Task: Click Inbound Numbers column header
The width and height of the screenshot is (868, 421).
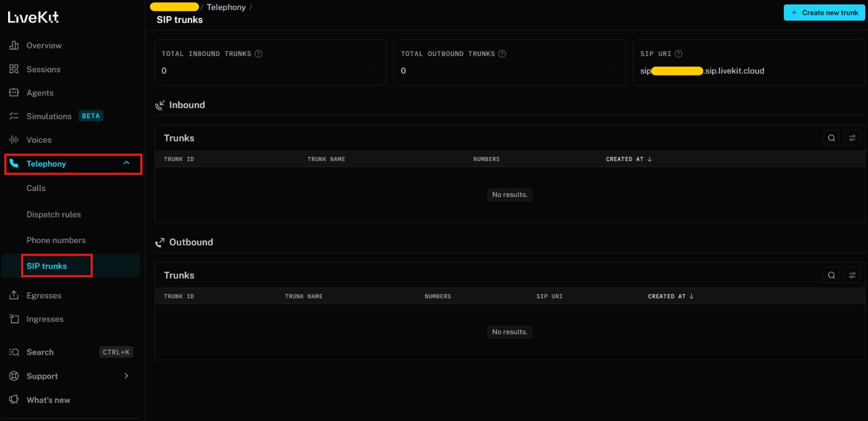Action: tap(487, 159)
